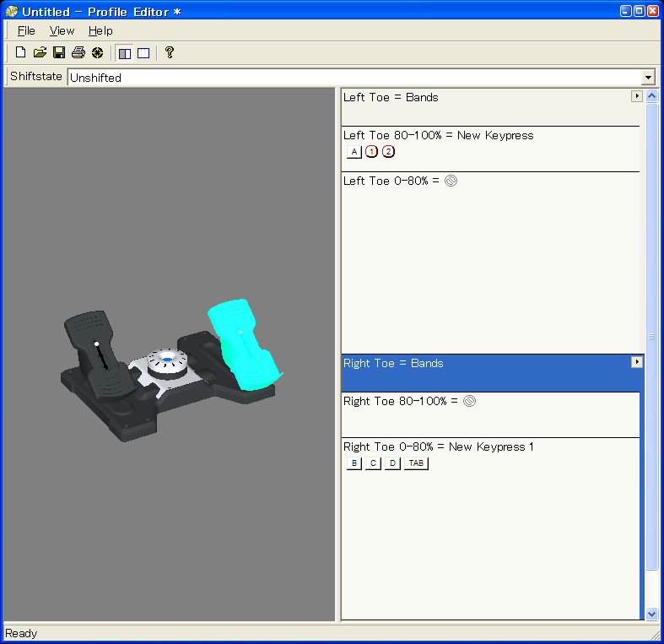664x644 pixels.
Task: Toggle the single-pane view toolbar button
Action: pyautogui.click(x=143, y=53)
